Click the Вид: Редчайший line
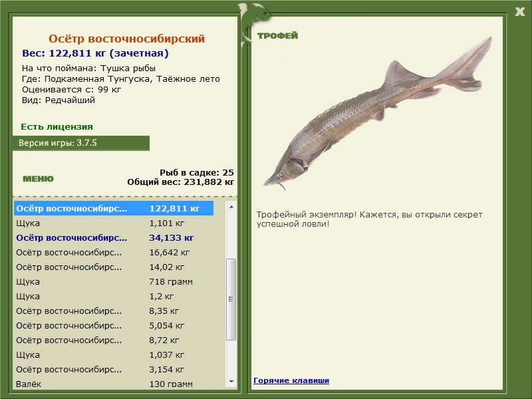Screen dimensions: 532x399 [x=59, y=100]
